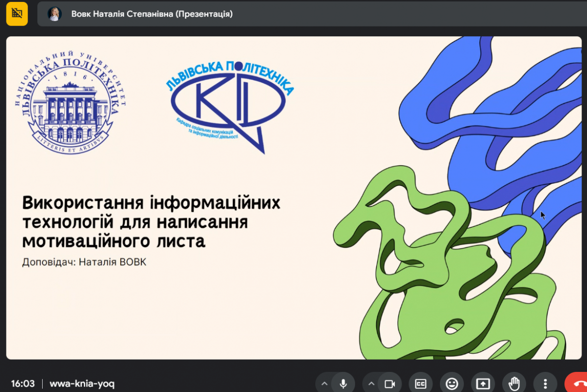Click the Present now share icon
Image resolution: width=587 pixels, height=392 pixels.
(x=483, y=383)
